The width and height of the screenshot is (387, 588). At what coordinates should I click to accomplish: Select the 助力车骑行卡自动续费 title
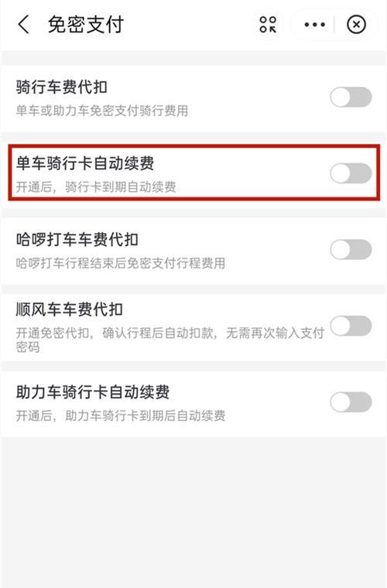click(93, 392)
